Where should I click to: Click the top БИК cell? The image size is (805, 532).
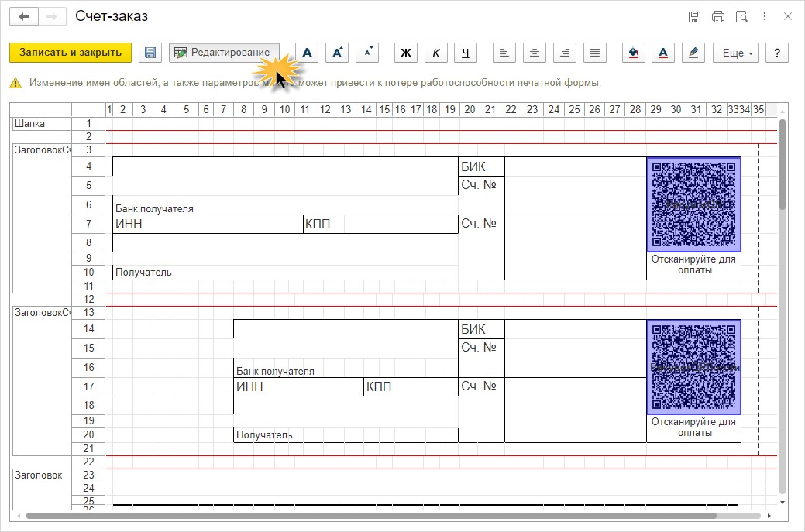[481, 166]
